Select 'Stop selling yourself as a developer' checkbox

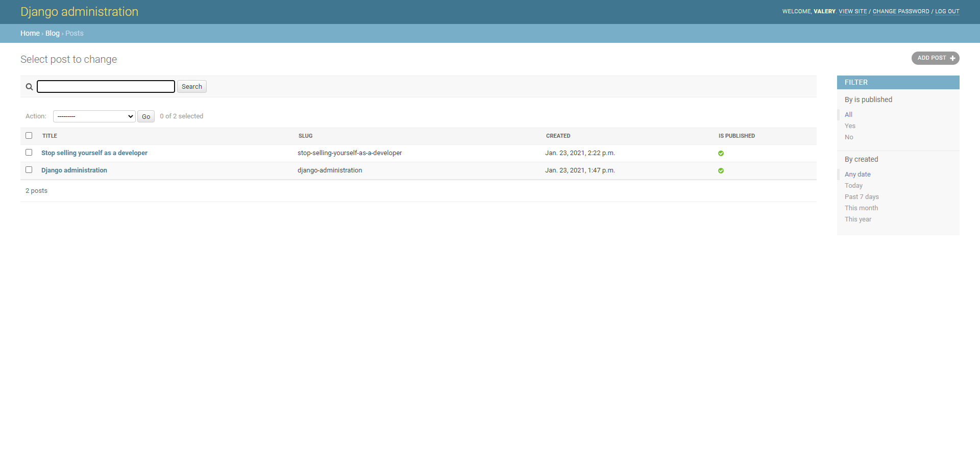point(29,153)
